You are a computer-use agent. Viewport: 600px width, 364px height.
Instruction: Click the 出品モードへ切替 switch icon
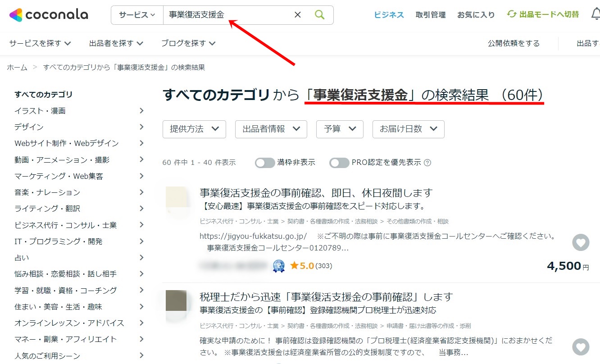click(512, 14)
